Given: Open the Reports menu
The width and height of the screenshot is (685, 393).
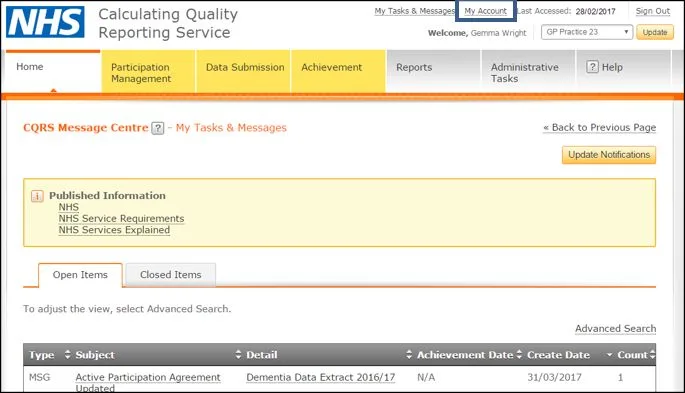Looking at the screenshot, I should (433, 72).
